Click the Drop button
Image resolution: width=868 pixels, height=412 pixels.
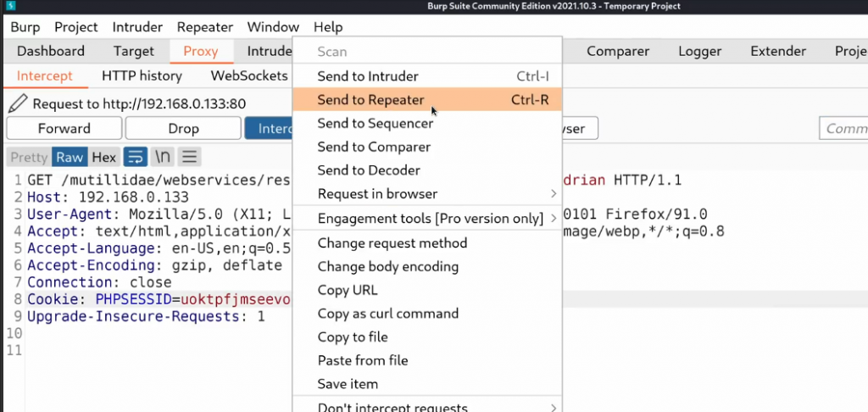click(x=183, y=129)
